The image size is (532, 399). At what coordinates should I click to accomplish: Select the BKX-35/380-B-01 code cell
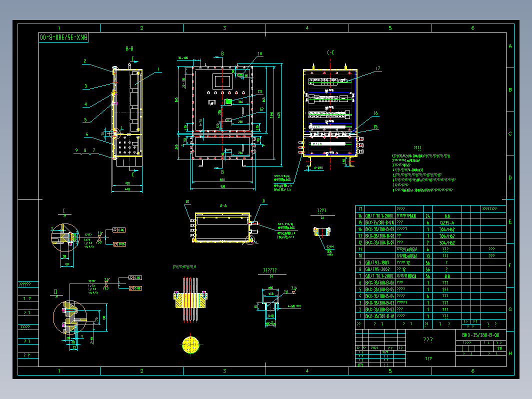tap(379, 316)
